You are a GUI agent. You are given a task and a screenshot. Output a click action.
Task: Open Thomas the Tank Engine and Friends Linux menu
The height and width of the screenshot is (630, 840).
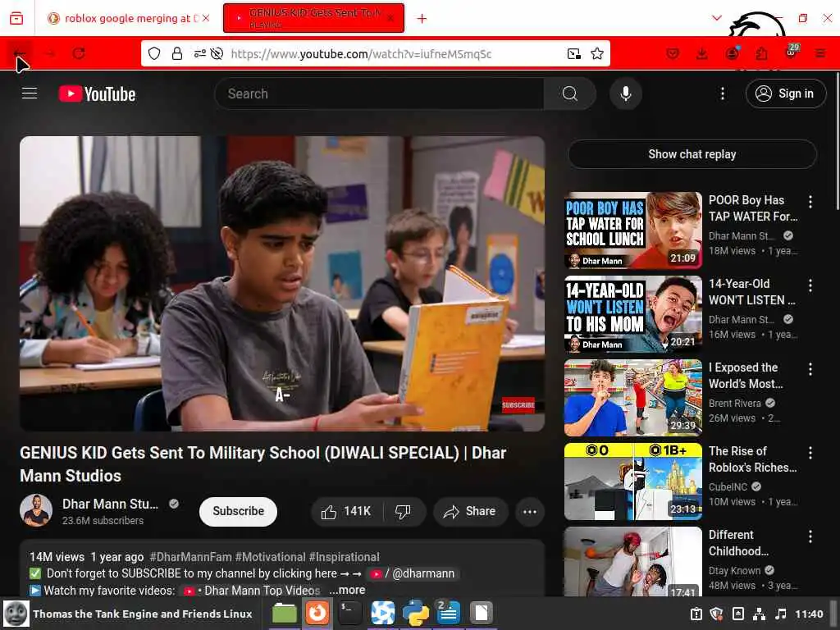click(129, 614)
